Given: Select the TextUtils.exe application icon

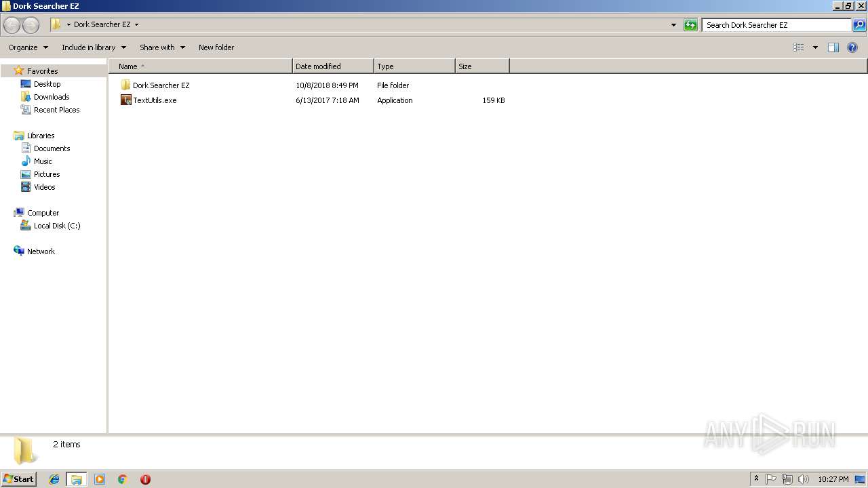Looking at the screenshot, I should pos(125,100).
